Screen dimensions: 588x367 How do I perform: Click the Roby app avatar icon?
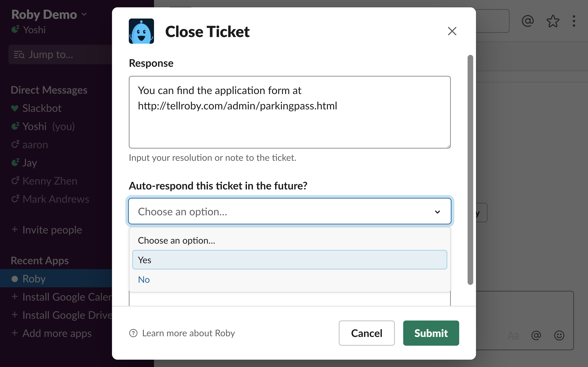(x=141, y=31)
